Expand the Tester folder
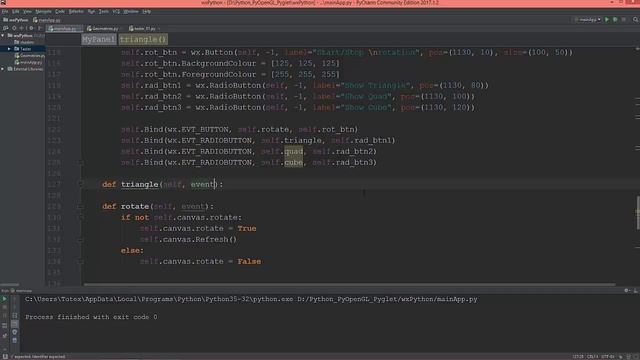 click(9, 49)
